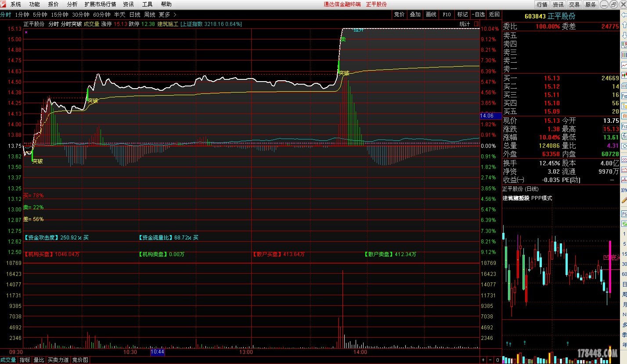Viewport: 627px width, 364px height.
Task: Click the 叠加 toolbar button
Action: click(x=415, y=14)
